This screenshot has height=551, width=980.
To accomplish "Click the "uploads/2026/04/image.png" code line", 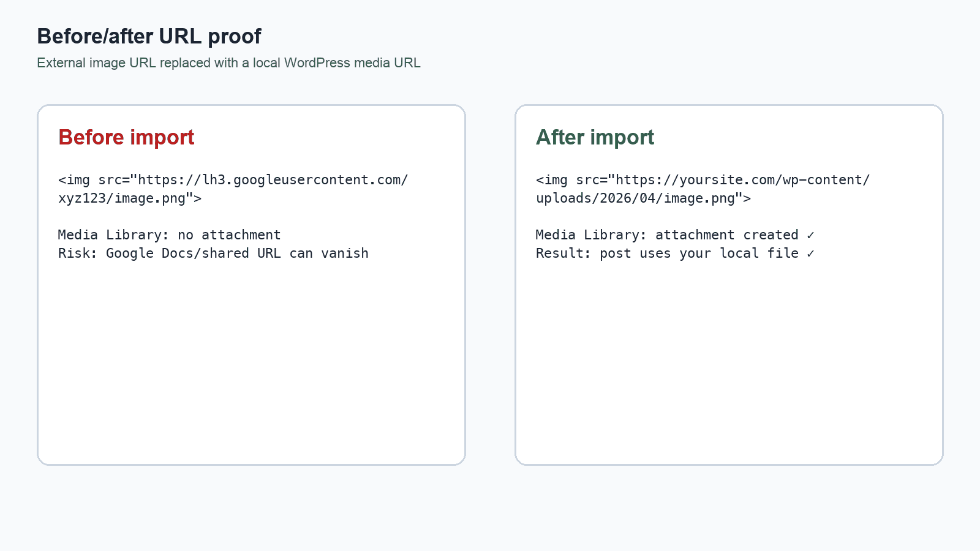I will point(643,198).
